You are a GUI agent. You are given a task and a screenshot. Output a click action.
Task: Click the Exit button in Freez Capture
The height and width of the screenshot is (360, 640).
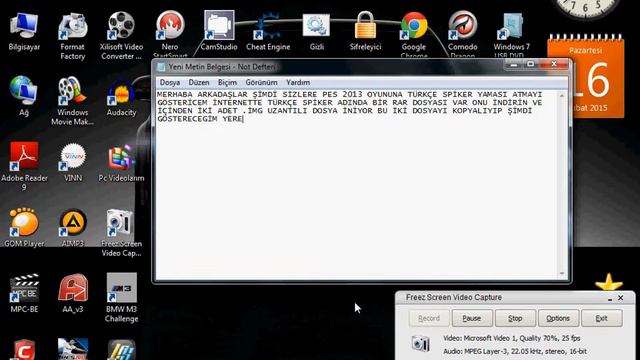pos(602,318)
